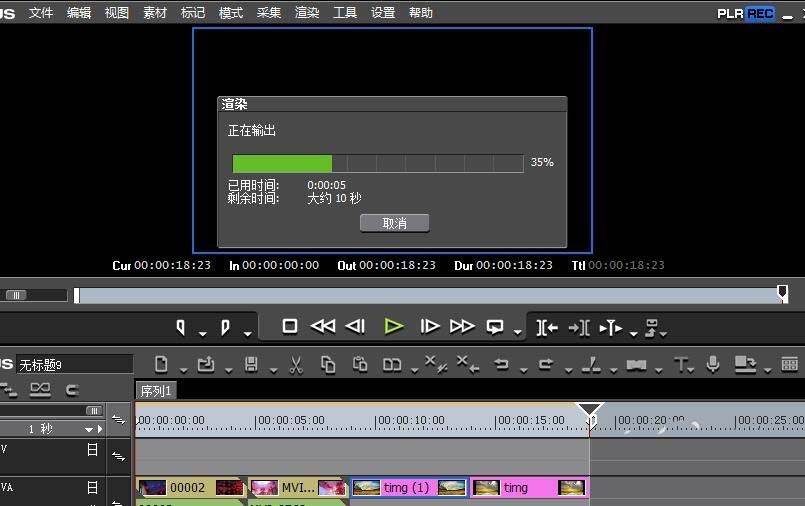This screenshot has width=805, height=506.
Task: Play the sequence
Action: pyautogui.click(x=394, y=326)
